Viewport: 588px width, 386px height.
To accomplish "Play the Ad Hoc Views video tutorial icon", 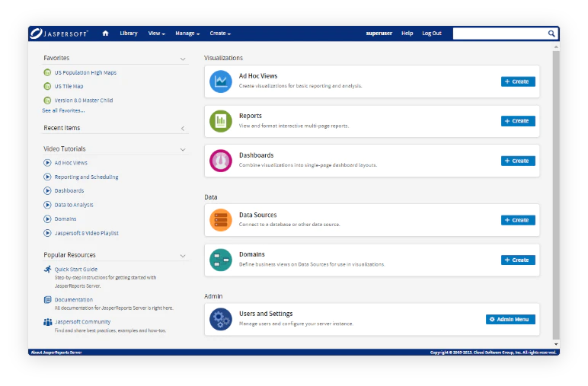I will (x=47, y=163).
